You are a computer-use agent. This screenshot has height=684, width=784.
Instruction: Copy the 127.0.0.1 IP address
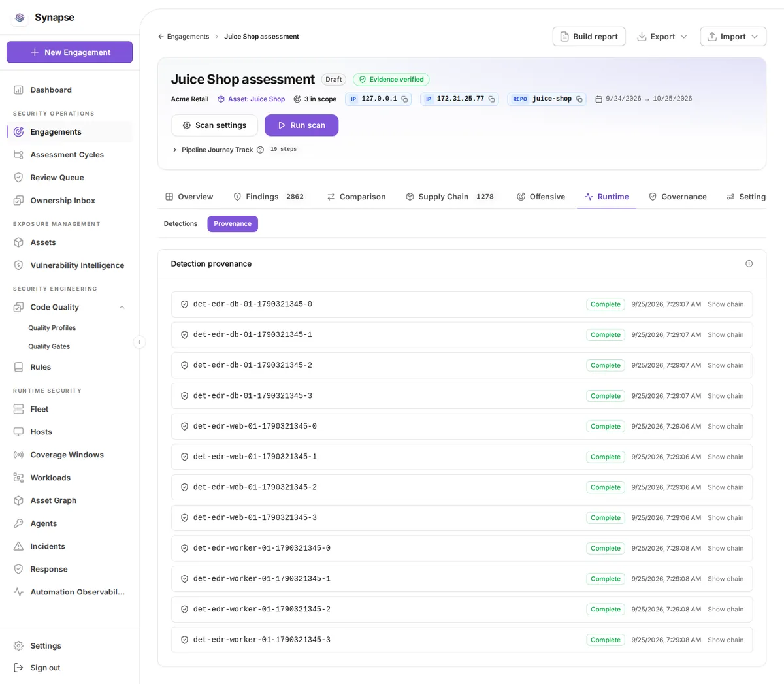tap(404, 99)
